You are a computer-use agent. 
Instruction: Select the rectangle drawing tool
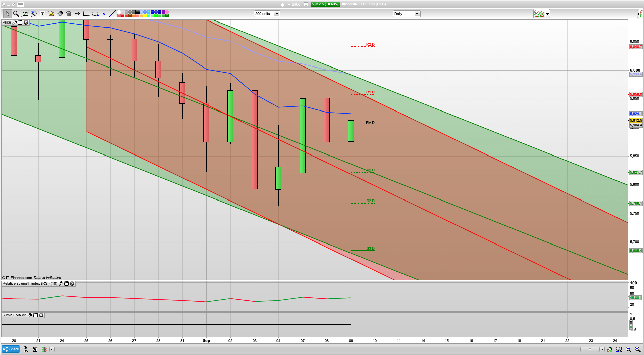click(86, 14)
